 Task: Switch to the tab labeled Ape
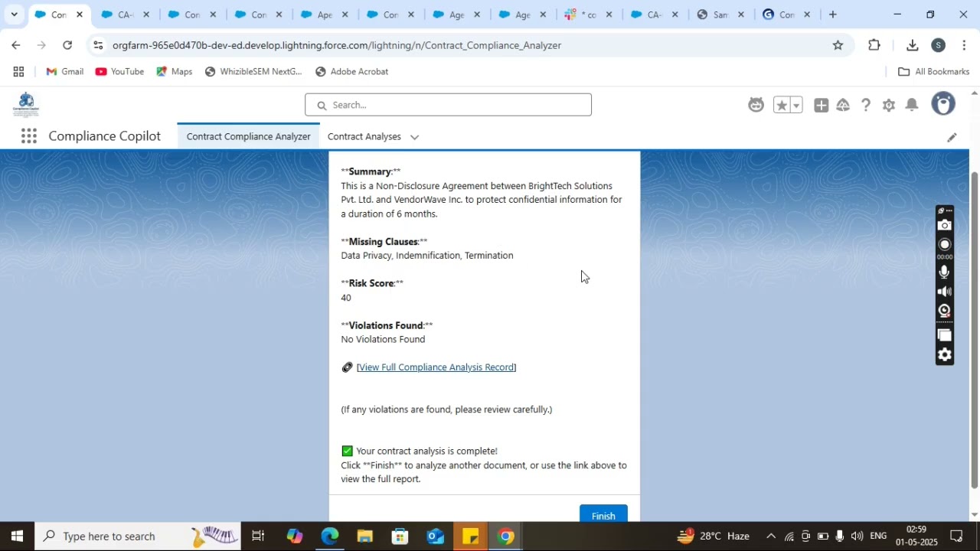coord(325,15)
